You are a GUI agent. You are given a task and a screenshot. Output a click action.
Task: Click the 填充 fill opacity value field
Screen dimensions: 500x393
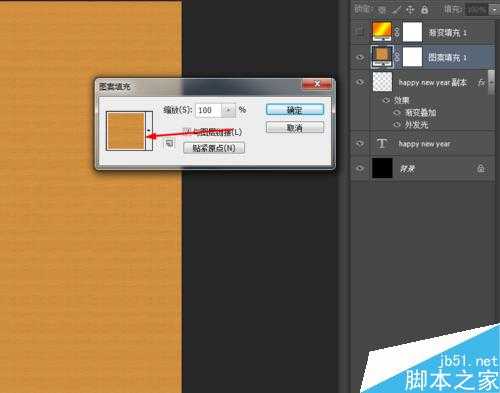click(x=477, y=10)
